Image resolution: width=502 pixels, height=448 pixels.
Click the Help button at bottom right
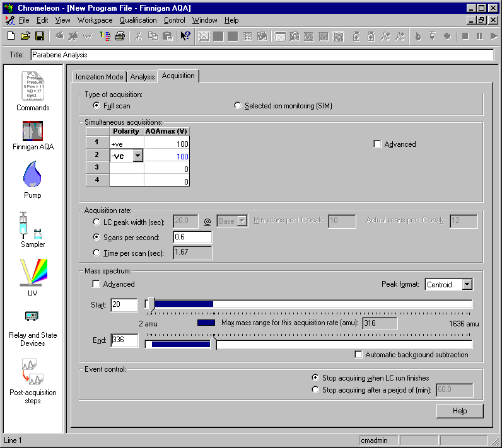(x=460, y=411)
